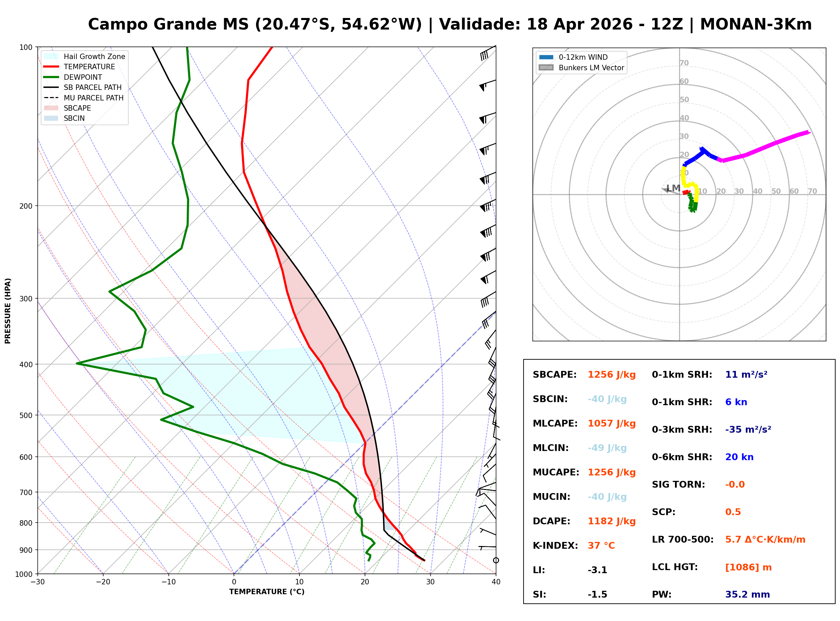840x621 pixels.
Task: Click the DCAPE value 1182 J/kg
Action: 612,522
